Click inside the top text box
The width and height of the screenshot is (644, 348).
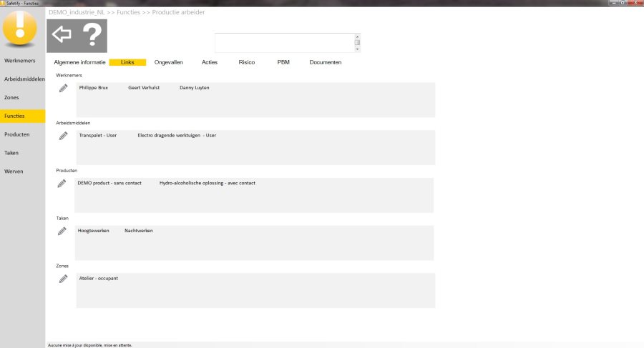pos(284,43)
